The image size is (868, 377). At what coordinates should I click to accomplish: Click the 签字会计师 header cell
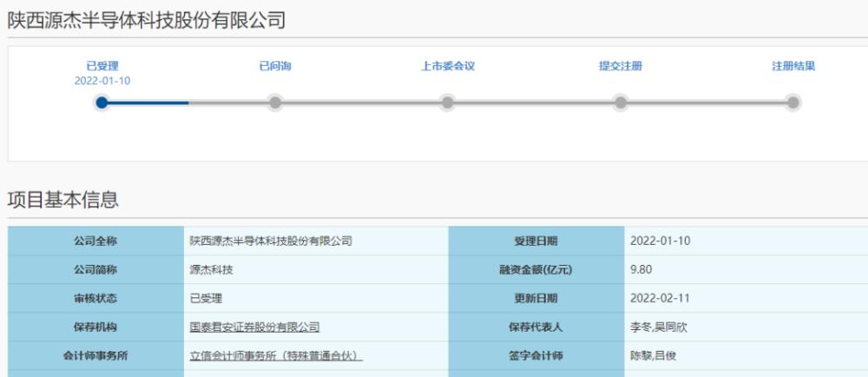(x=536, y=356)
